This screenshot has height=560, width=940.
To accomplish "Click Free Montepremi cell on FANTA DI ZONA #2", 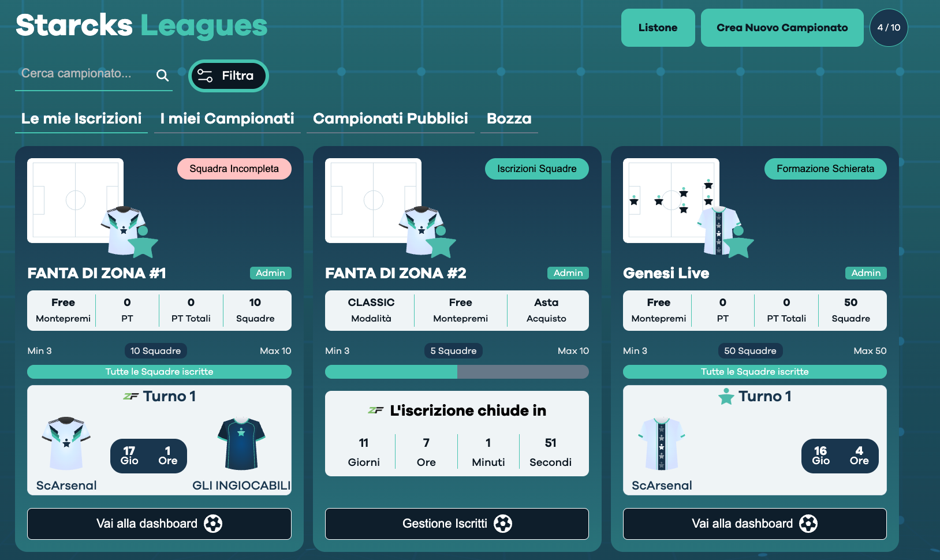I will click(461, 310).
